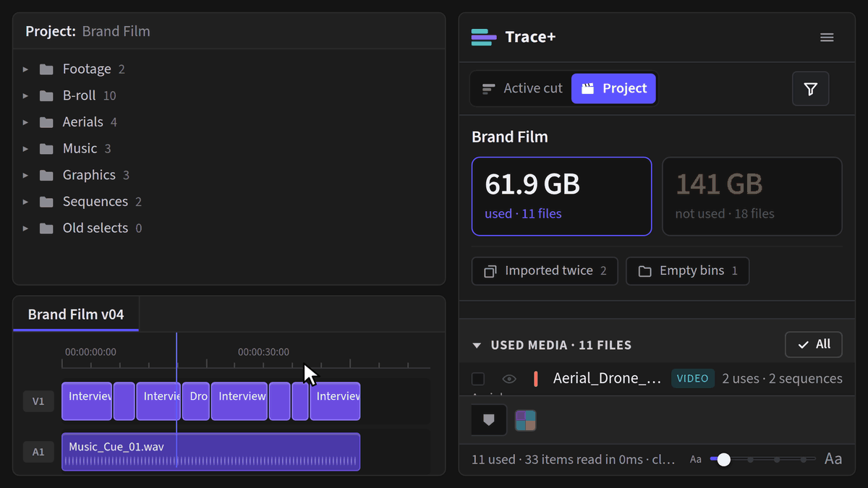The width and height of the screenshot is (868, 488).
Task: Click the '11 used · 33 items read' status text
Action: point(574,459)
